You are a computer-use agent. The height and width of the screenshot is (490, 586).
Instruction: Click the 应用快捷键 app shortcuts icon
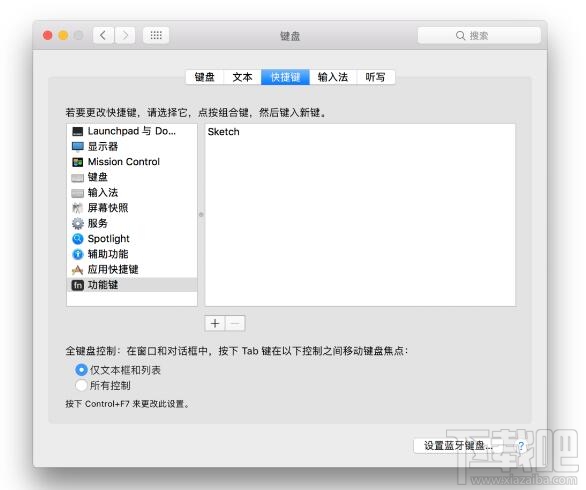[77, 269]
